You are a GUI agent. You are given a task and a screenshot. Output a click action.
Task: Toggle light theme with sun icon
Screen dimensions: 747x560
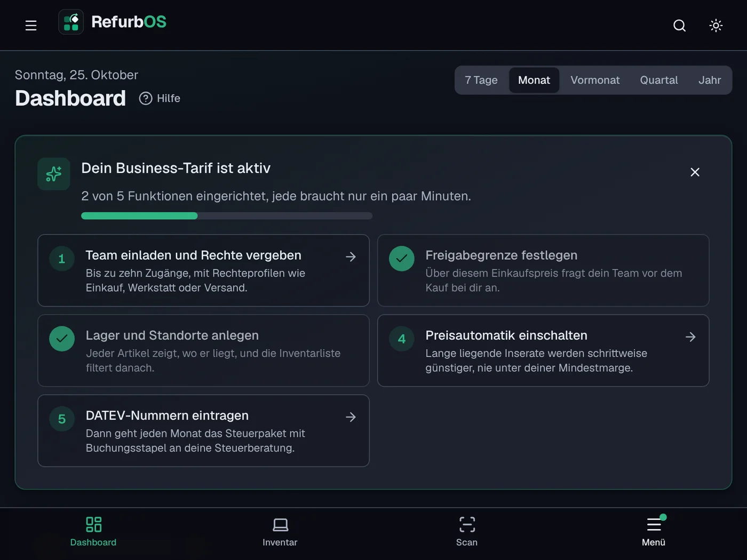716,25
